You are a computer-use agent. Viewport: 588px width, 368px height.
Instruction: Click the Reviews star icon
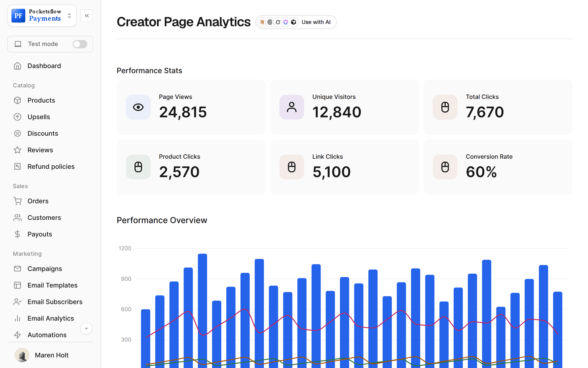pos(18,150)
